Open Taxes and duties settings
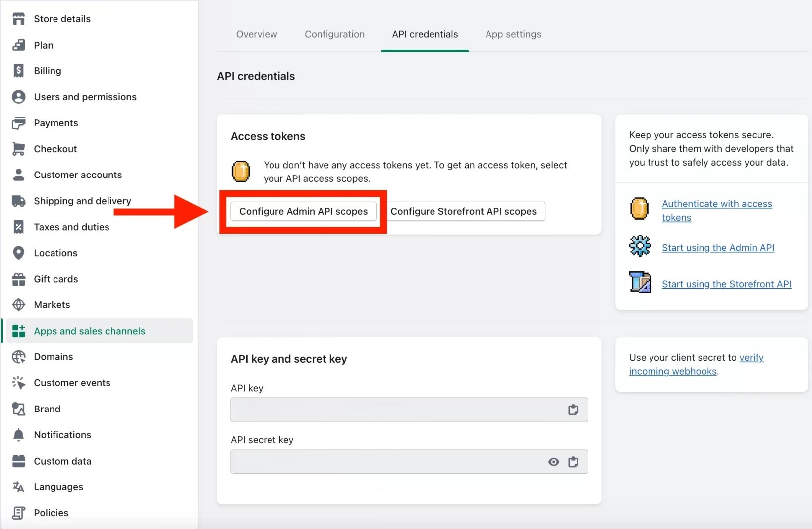 click(72, 227)
